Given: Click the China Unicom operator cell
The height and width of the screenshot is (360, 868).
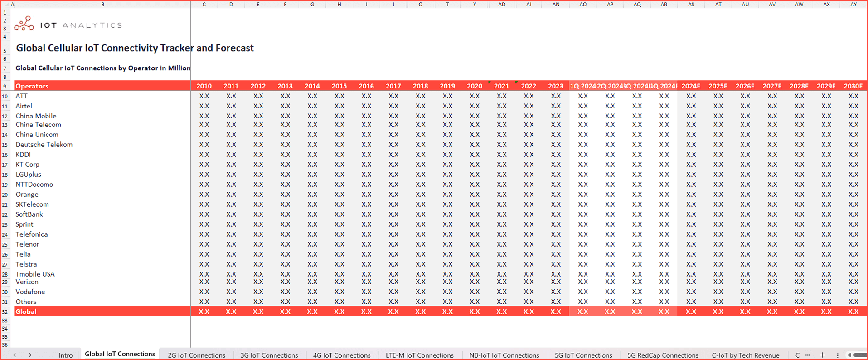Looking at the screenshot, I should tap(102, 135).
